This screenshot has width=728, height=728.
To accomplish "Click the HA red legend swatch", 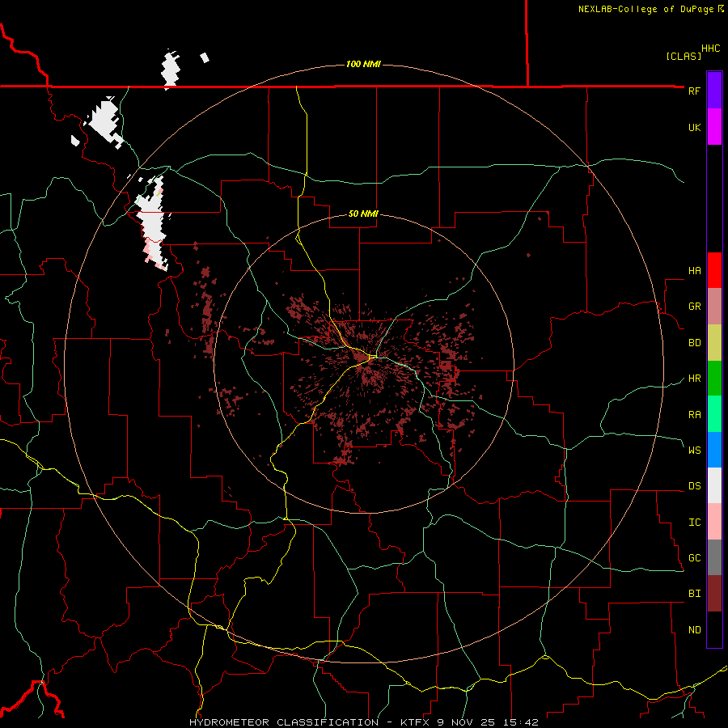I will tap(714, 270).
